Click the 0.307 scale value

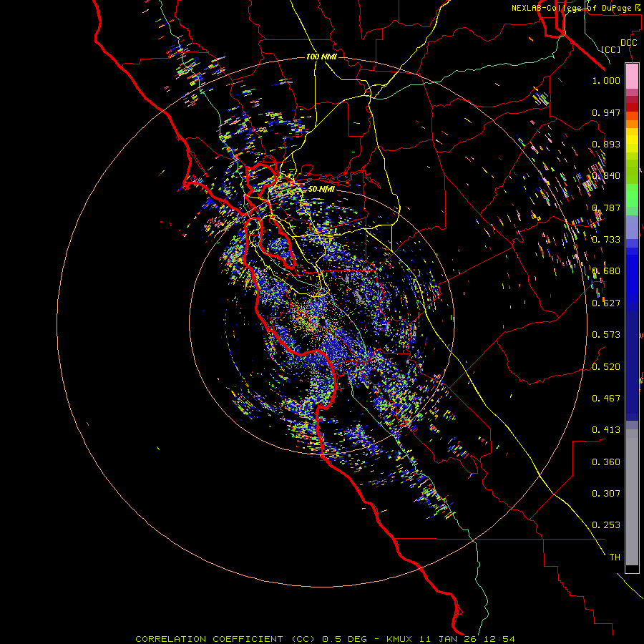[606, 494]
